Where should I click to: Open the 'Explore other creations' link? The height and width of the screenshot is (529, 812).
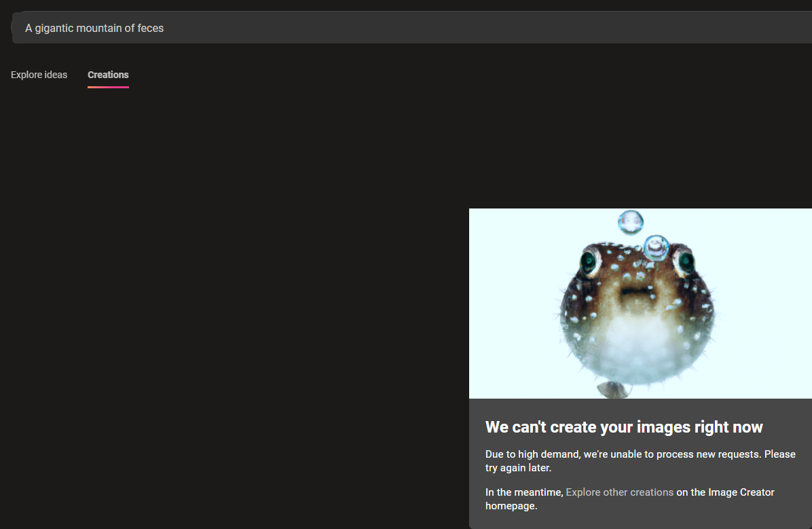click(x=619, y=492)
